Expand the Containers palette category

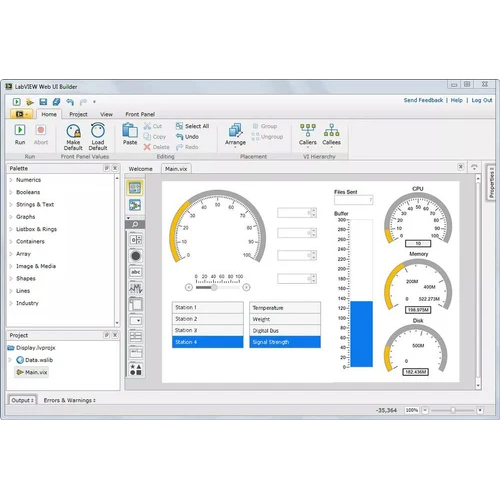pyautogui.click(x=11, y=241)
